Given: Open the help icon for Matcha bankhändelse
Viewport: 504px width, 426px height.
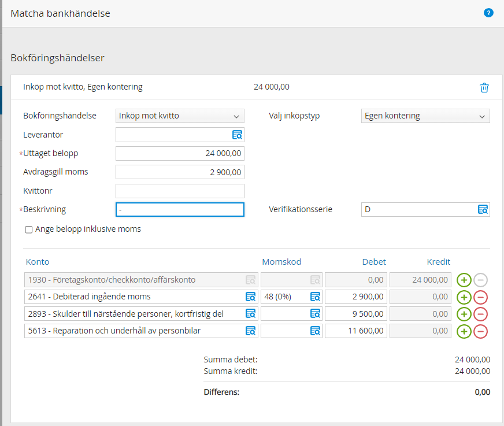Looking at the screenshot, I should [x=488, y=13].
